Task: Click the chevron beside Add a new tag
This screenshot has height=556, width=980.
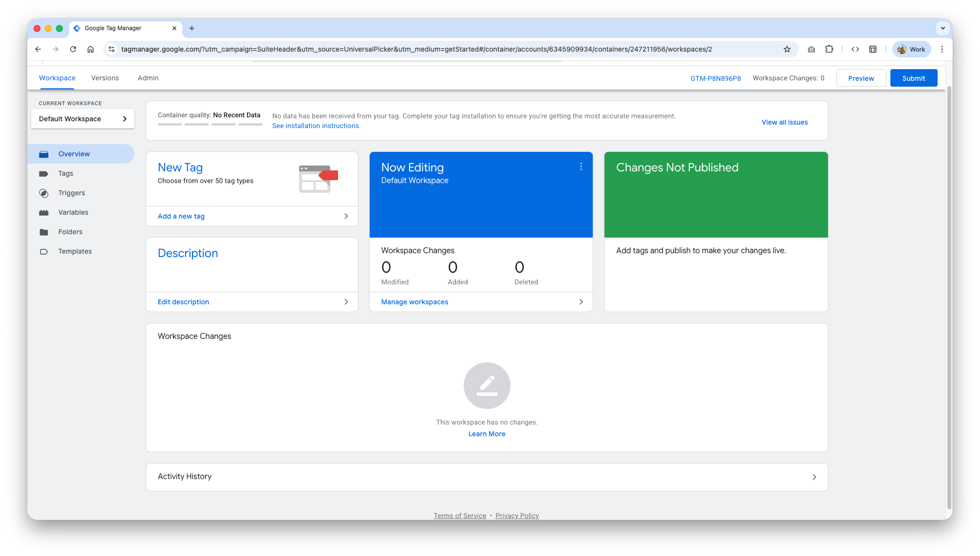Action: point(346,216)
